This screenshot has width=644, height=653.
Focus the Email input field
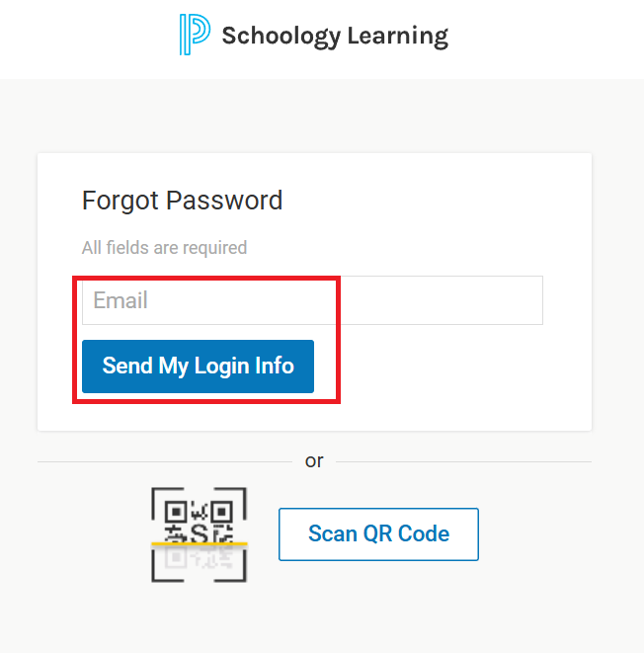pyautogui.click(x=312, y=300)
